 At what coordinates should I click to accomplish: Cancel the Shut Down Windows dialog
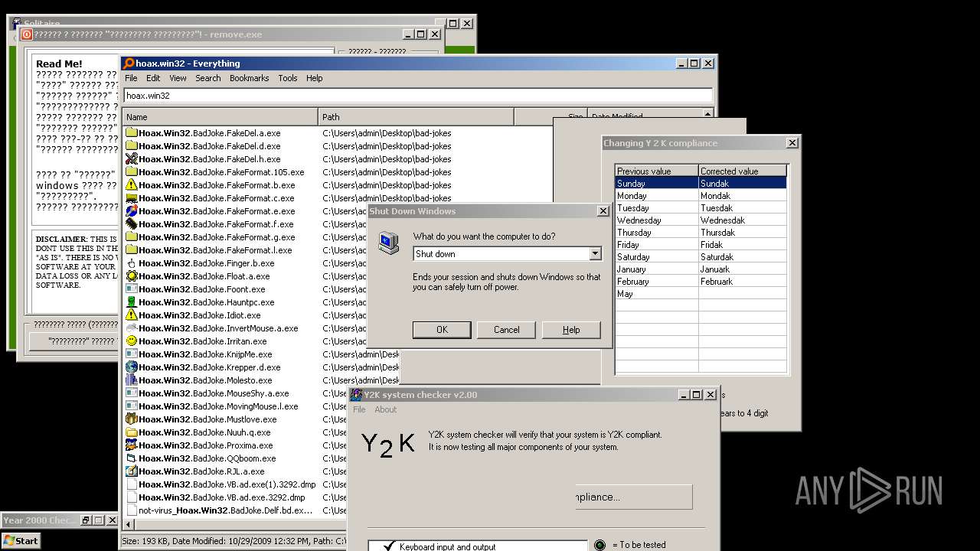[x=506, y=330]
